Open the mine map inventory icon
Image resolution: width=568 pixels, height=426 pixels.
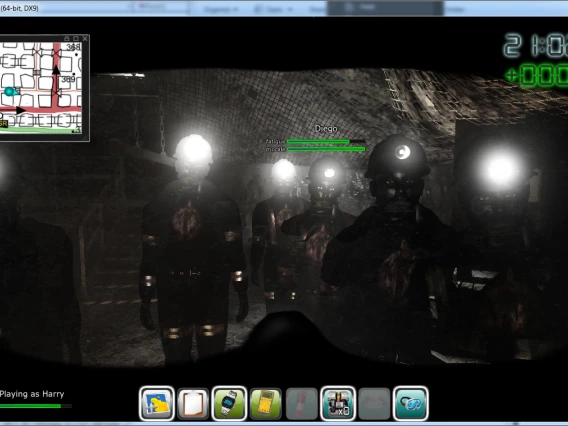pos(157,404)
